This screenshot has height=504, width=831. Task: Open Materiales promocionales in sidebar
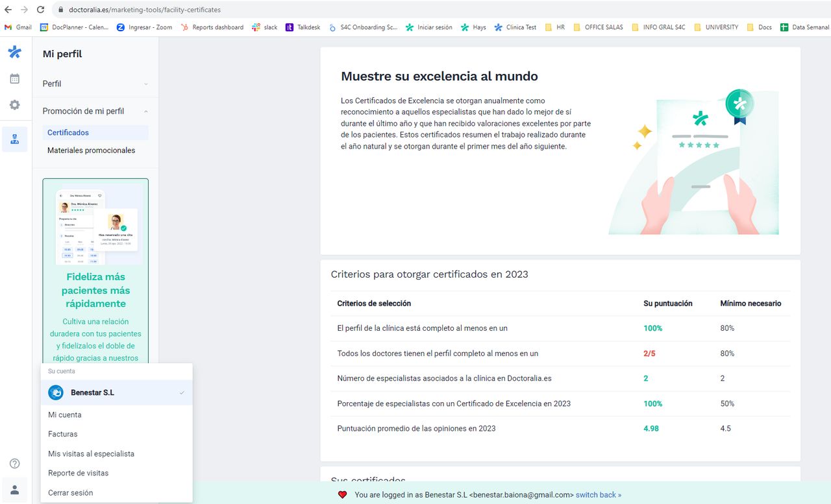91,150
